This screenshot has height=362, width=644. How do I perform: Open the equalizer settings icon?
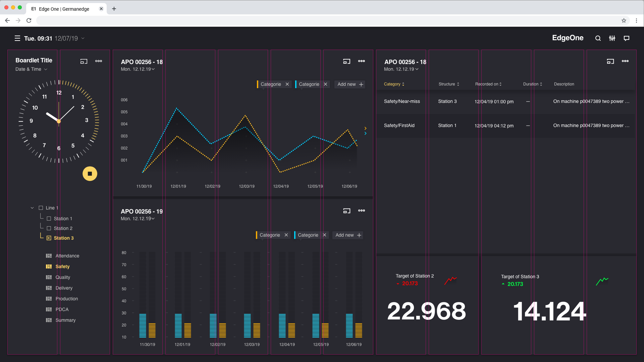[x=612, y=39]
